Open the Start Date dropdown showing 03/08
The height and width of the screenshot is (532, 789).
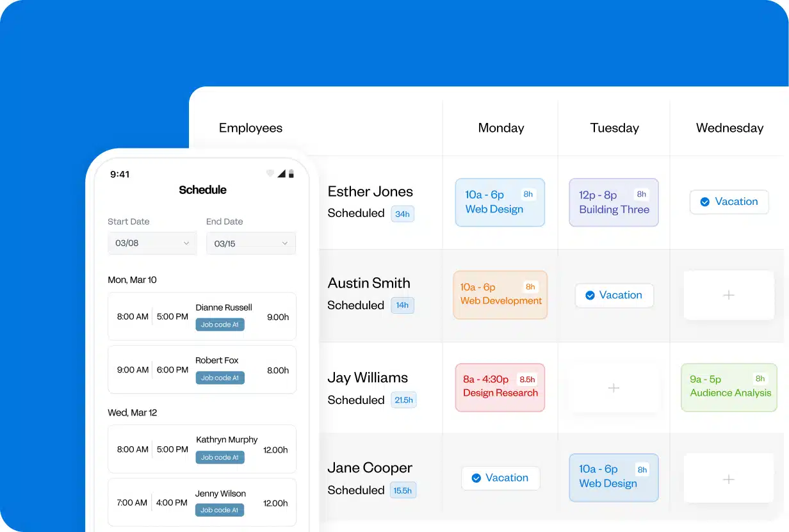pyautogui.click(x=152, y=243)
